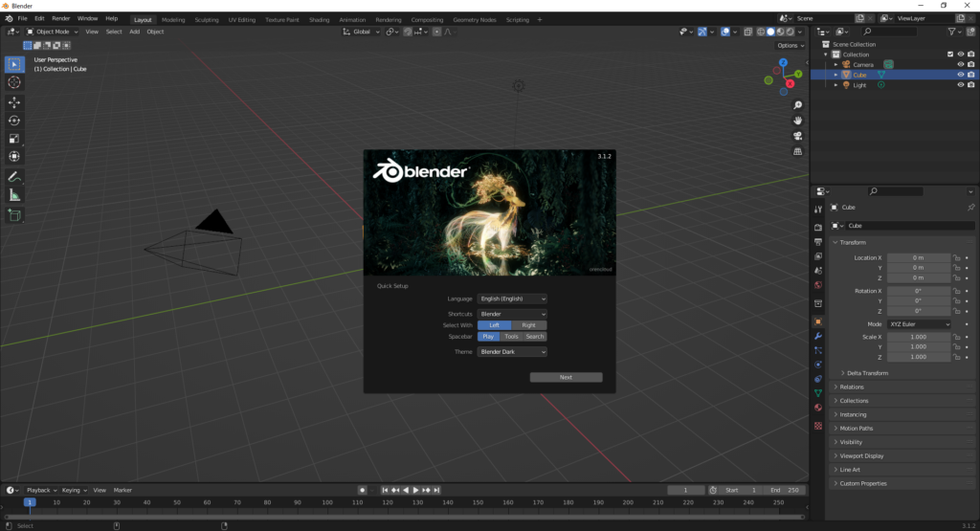Click the Location X value field
This screenshot has height=531, width=980.
coord(918,257)
